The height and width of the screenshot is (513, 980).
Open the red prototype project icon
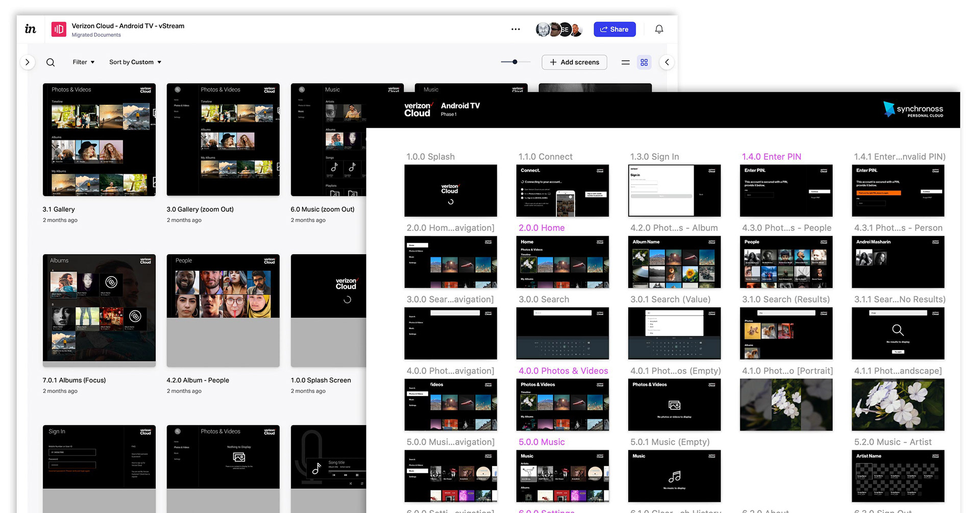click(59, 29)
